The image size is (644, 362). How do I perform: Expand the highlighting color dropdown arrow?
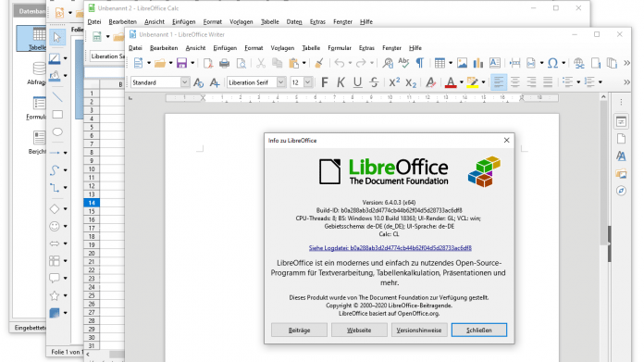483,82
